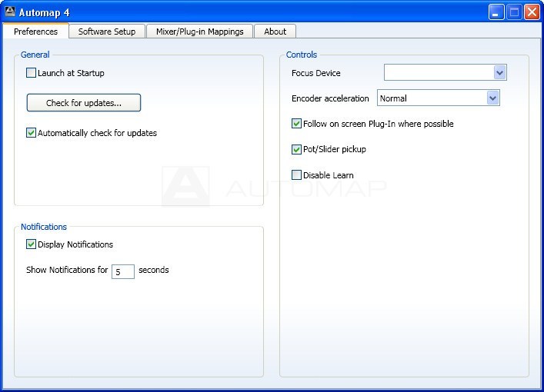Enable the Disable Learn checkbox

[296, 174]
